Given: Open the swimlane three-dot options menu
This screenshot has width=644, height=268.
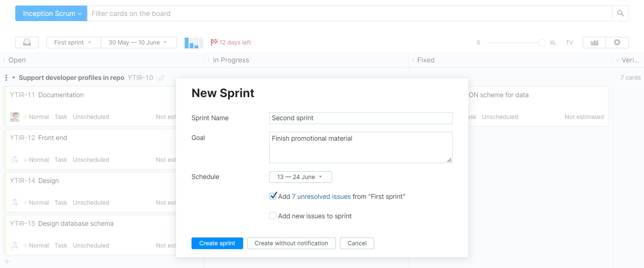Looking at the screenshot, I should pos(6,78).
